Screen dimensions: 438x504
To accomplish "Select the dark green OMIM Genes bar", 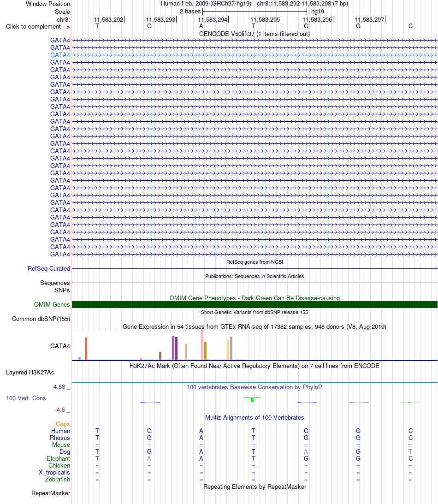I will tap(255, 304).
